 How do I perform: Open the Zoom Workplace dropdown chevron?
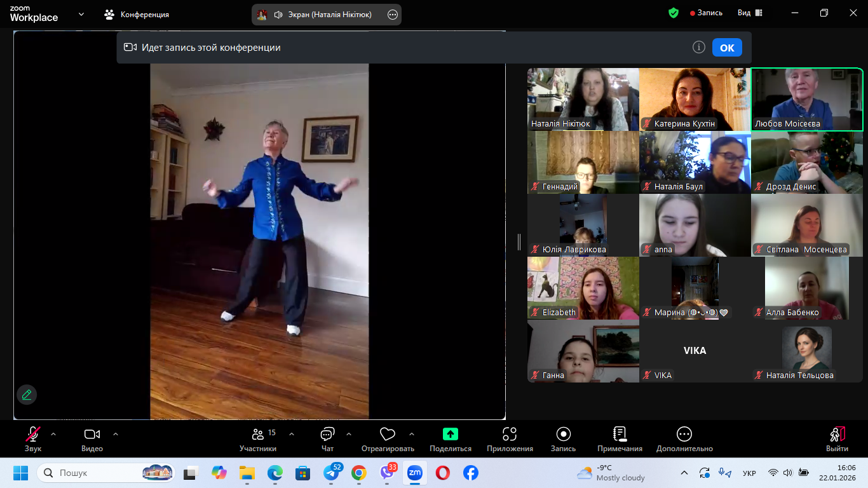point(81,14)
